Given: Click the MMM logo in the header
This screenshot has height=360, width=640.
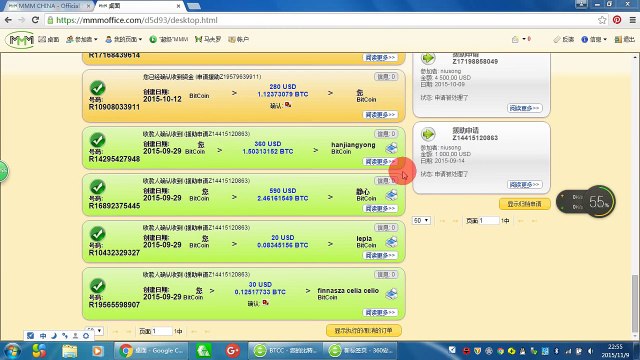Looking at the screenshot, I should [20, 40].
